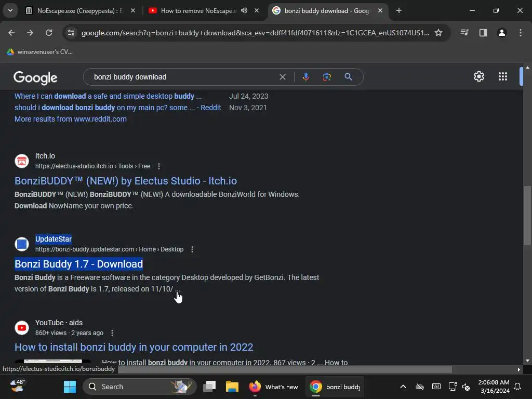Screen dimensions: 532x399
Task: Go back to the previous page
Action: (x=11, y=33)
